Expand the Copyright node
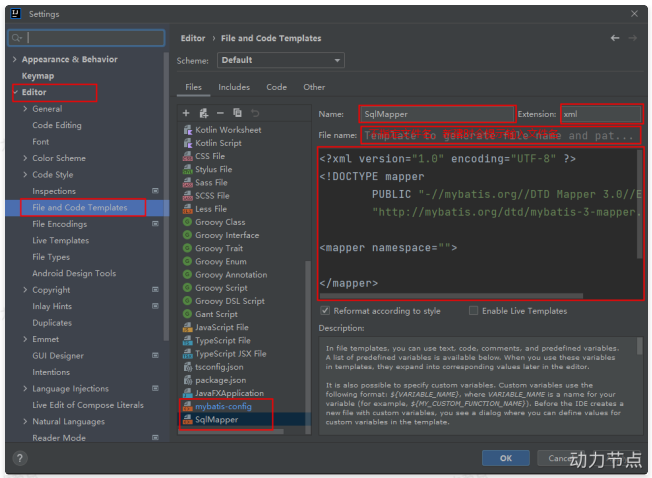 [x=25, y=290]
